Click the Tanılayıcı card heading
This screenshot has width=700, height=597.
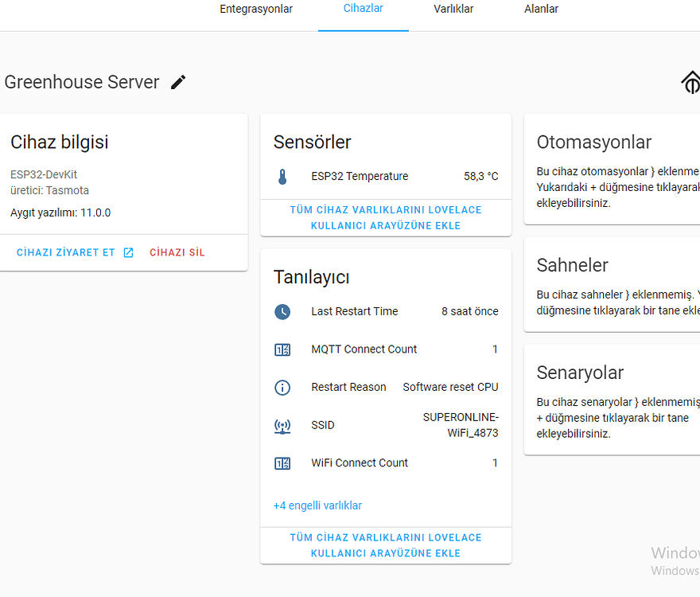pos(311,278)
